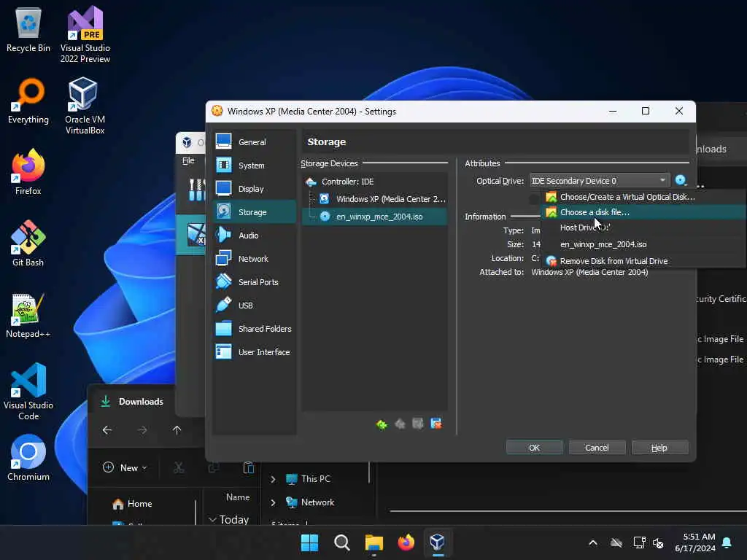This screenshot has height=560, width=747.
Task: Click the add storage attachment icon
Action: [418, 424]
